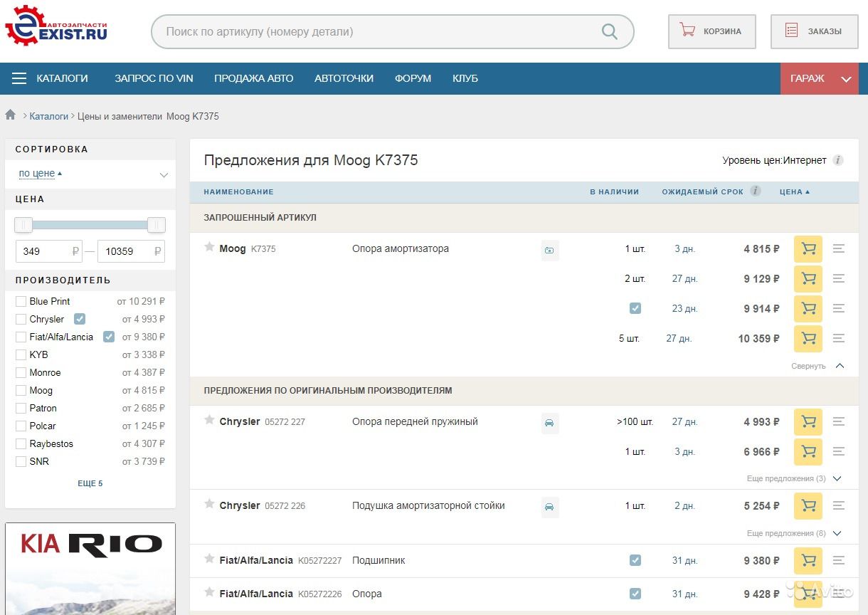Add Fiat/Alfa/Lancia 9 380 ₽ offer to cart
Image resolution: width=868 pixels, height=615 pixels.
point(808,561)
